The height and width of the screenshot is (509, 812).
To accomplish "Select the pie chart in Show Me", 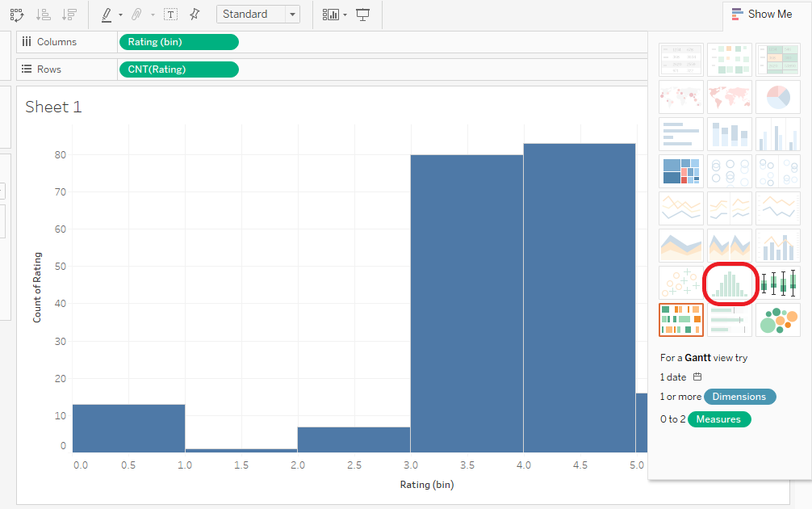I will coord(777,97).
